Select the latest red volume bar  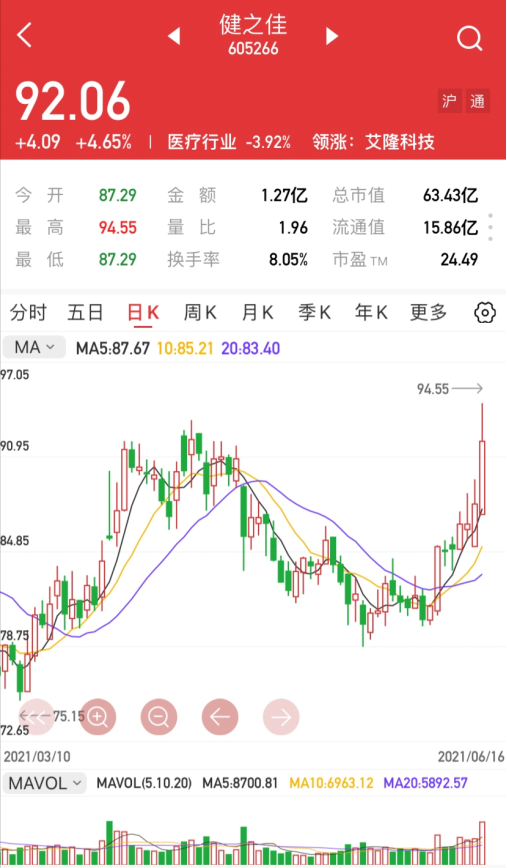pyautogui.click(x=482, y=843)
